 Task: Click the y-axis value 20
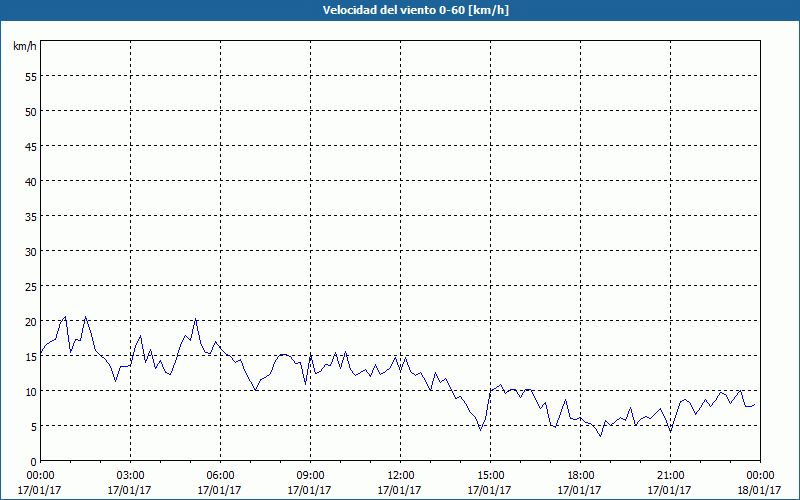pos(31,321)
